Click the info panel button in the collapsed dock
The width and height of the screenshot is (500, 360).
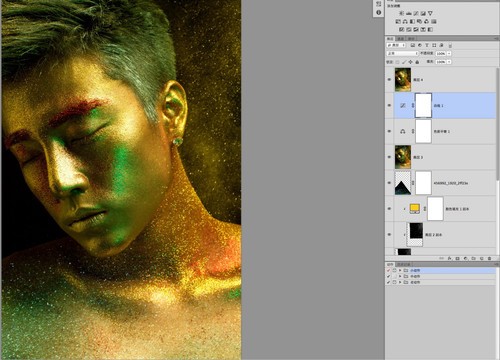click(x=378, y=12)
